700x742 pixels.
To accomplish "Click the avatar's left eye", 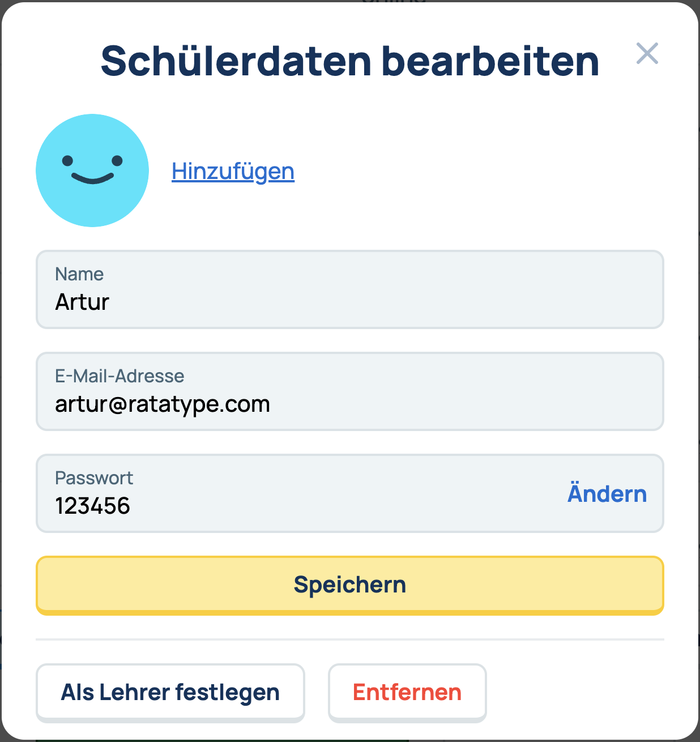I will 67,161.
